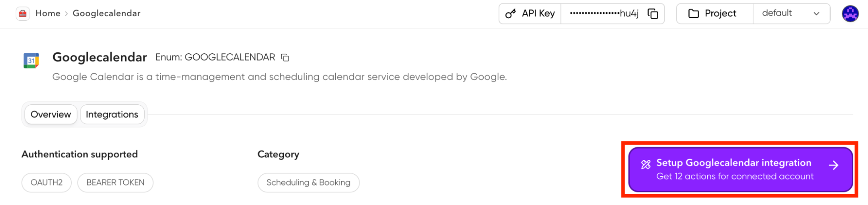Click the Googlecalendar breadcrumb item
Screen dimensions: 868x205
pos(106,13)
